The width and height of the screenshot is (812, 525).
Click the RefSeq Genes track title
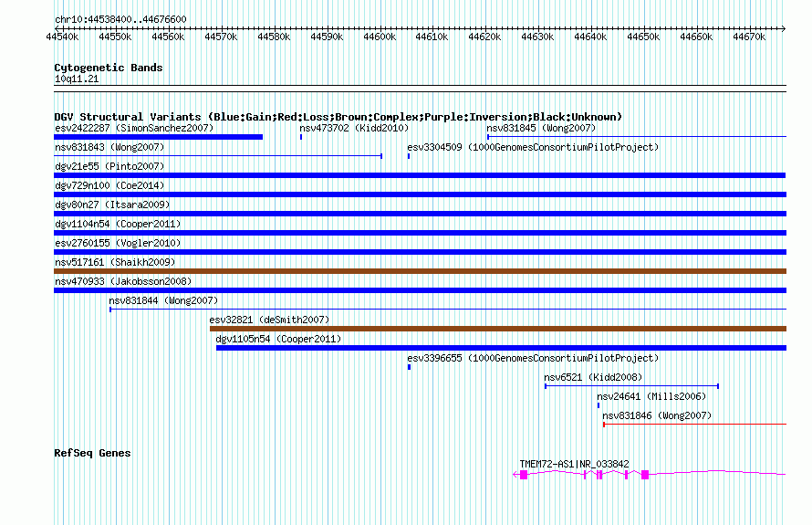click(x=92, y=453)
